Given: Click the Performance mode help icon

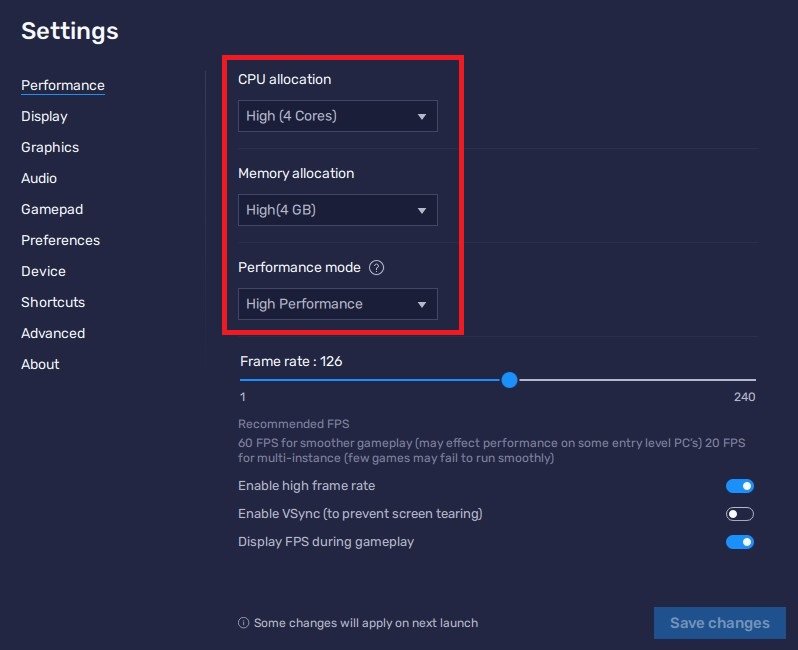Looking at the screenshot, I should tap(377, 268).
